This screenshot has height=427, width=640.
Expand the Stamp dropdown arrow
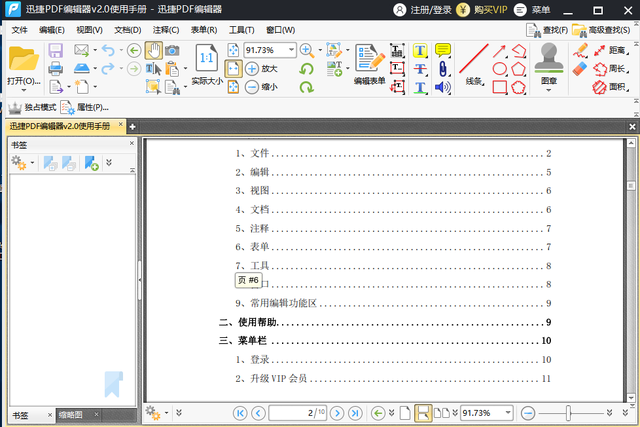click(549, 90)
